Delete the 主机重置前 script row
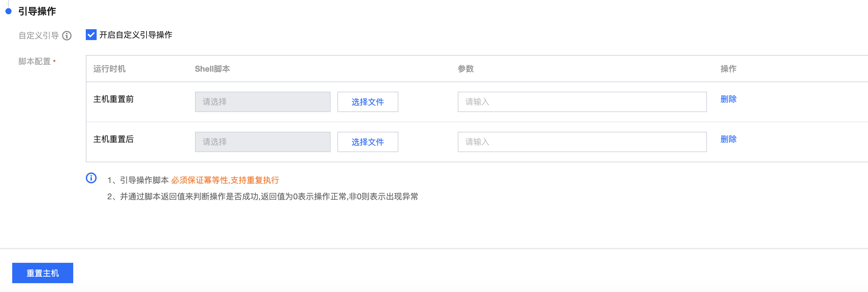 click(x=728, y=99)
